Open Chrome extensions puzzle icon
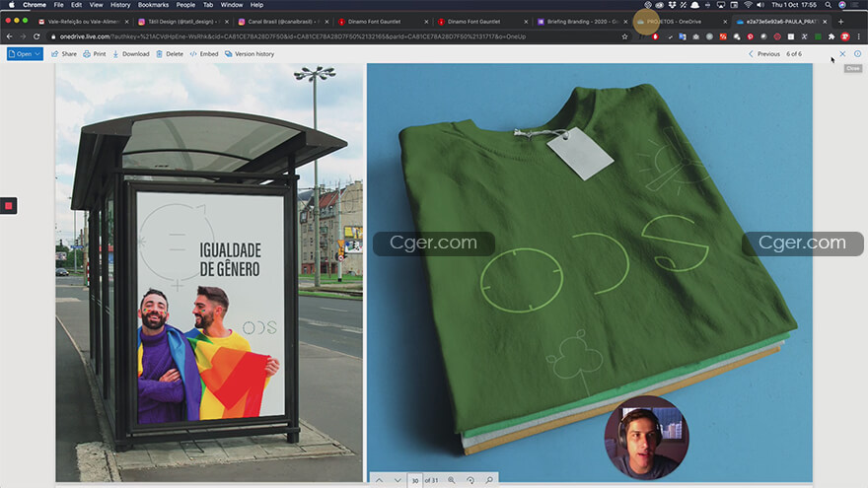 pos(832,36)
